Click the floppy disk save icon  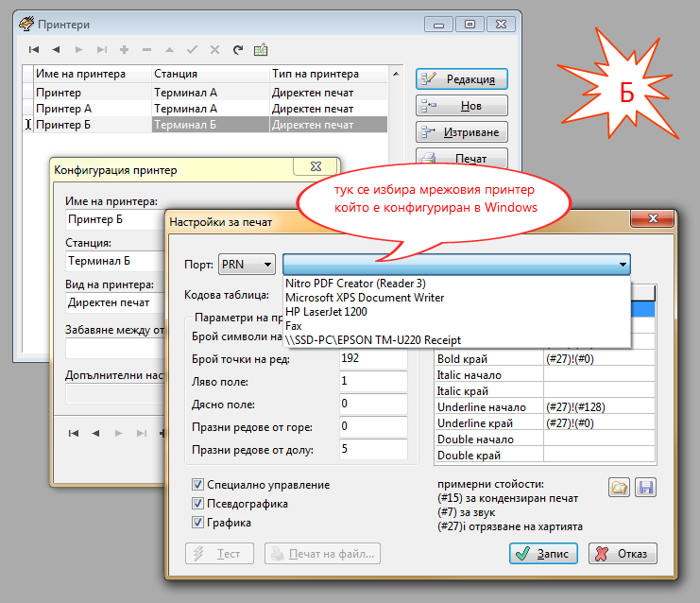pos(646,488)
